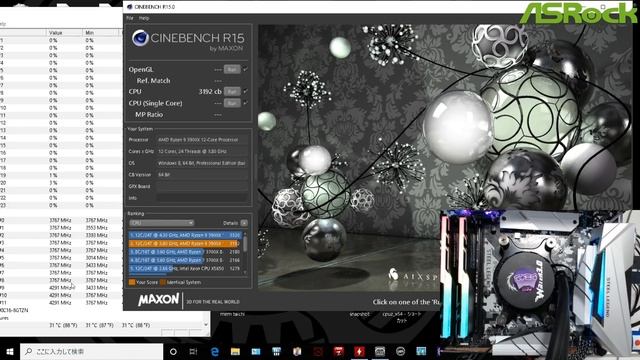
Task: Toggle the CPU (Single Core) test checkbox
Action: point(245,103)
